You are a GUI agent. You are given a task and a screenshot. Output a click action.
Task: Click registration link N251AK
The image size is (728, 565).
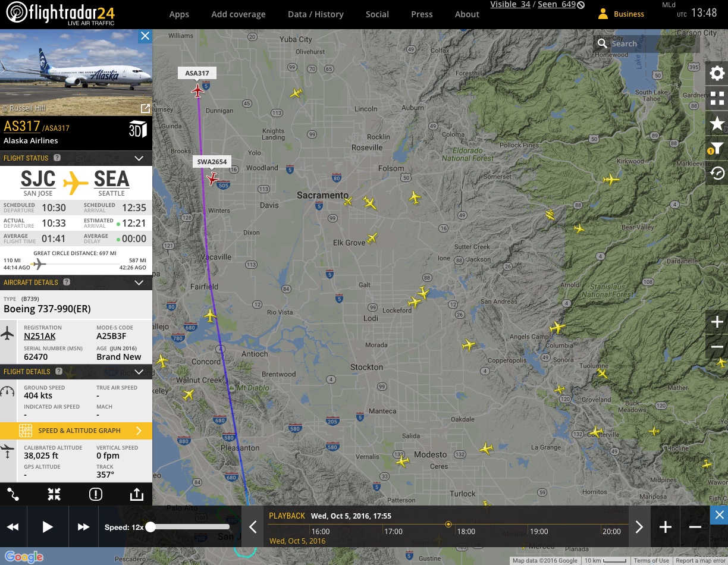tap(40, 337)
